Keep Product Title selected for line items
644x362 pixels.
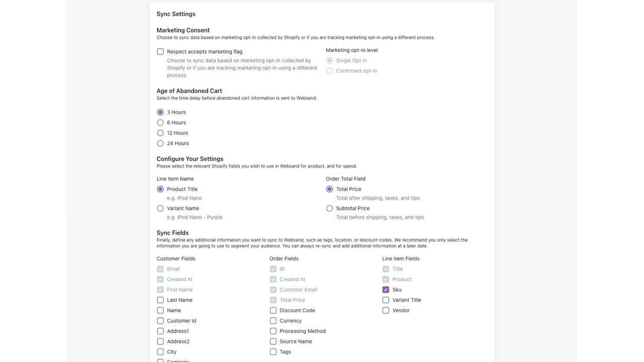click(160, 189)
